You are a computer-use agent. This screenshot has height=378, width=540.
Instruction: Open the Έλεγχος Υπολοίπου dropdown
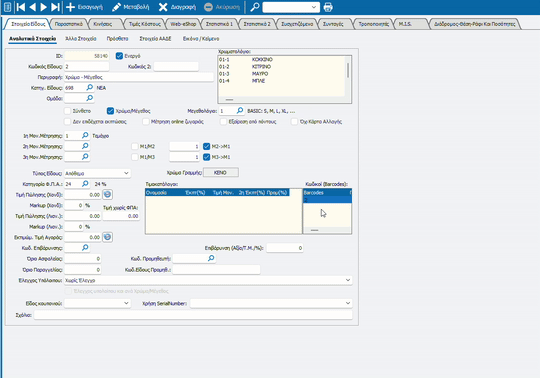click(x=208, y=280)
